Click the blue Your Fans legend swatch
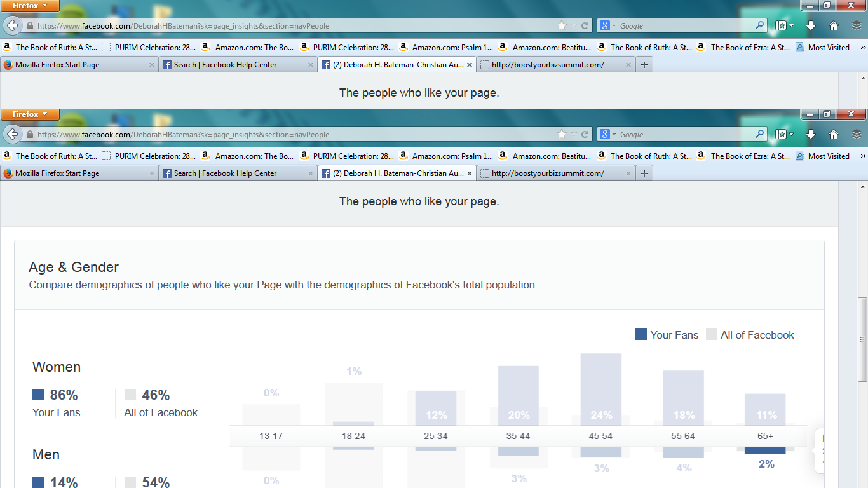868x488 pixels. (641, 334)
